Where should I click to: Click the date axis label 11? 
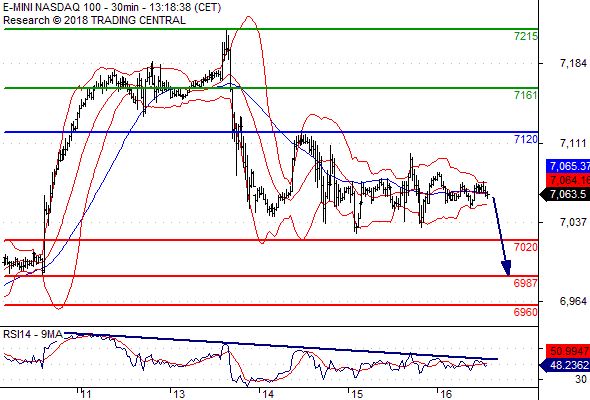point(86,394)
